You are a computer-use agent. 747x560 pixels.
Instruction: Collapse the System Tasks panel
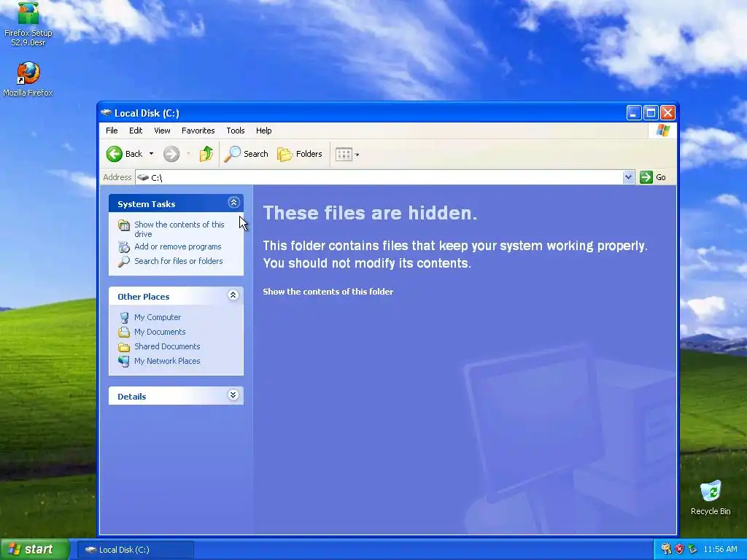pyautogui.click(x=233, y=203)
